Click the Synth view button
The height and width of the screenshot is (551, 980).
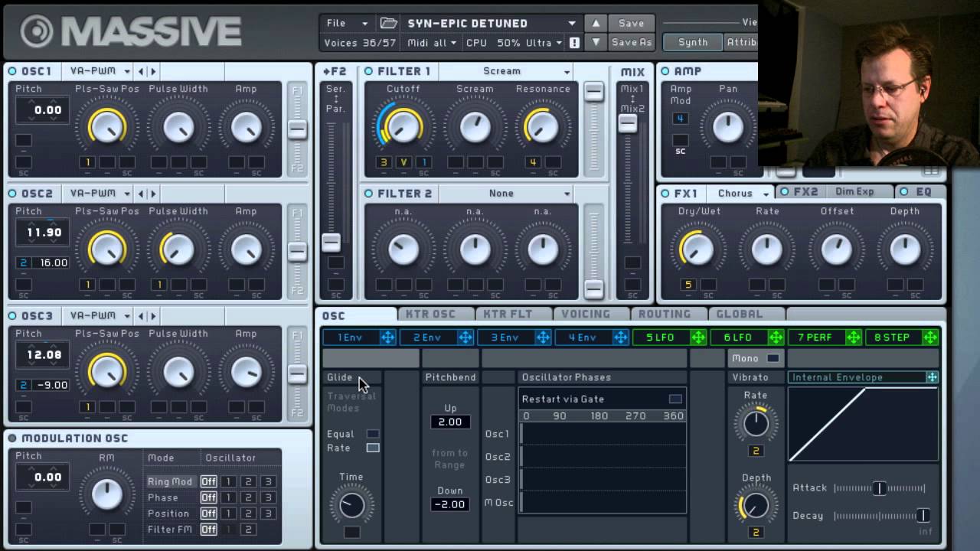point(693,42)
